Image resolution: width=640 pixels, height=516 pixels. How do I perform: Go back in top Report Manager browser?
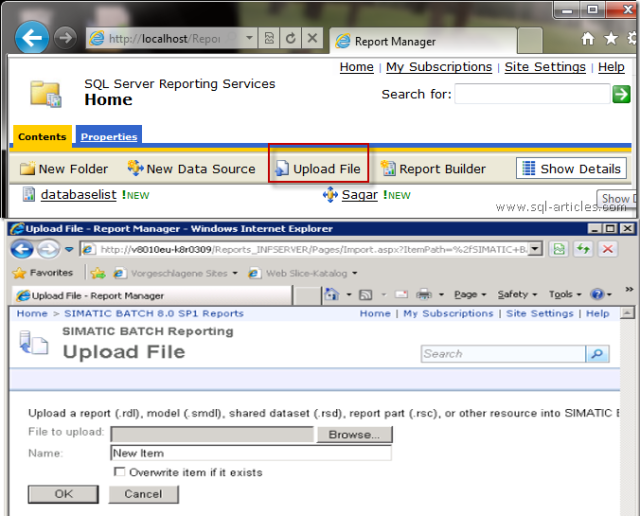(x=32, y=38)
